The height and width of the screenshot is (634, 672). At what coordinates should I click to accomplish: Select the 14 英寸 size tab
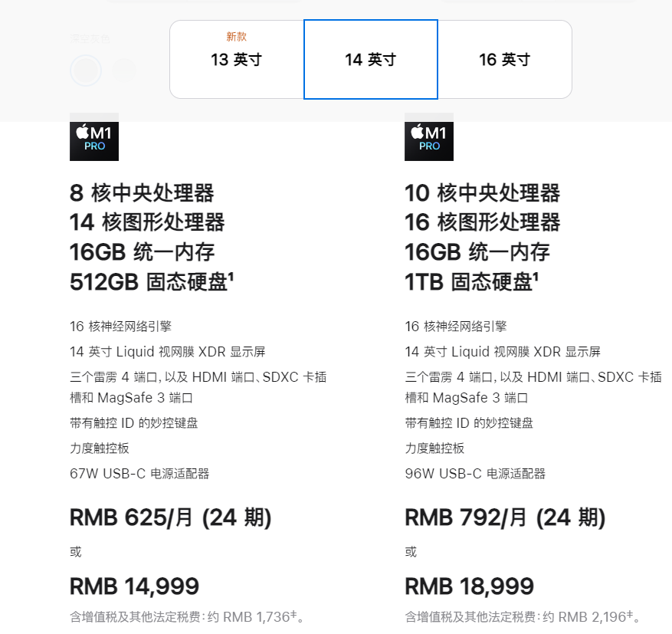371,59
